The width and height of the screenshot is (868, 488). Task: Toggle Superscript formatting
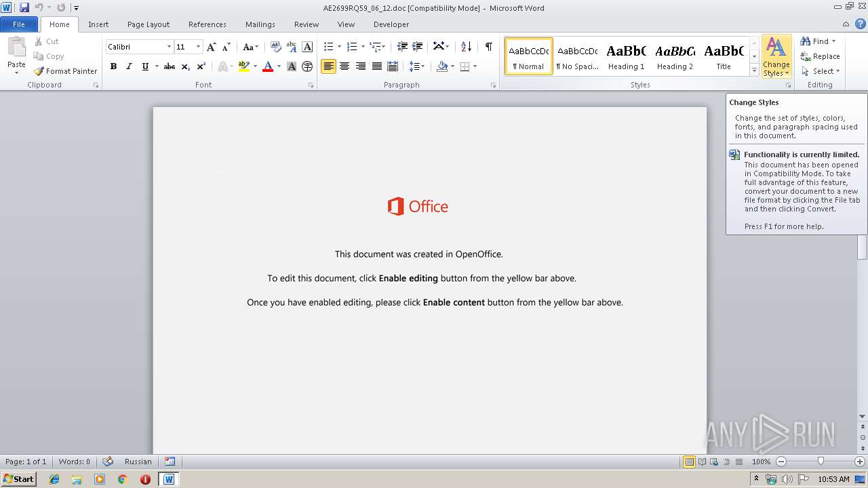201,66
